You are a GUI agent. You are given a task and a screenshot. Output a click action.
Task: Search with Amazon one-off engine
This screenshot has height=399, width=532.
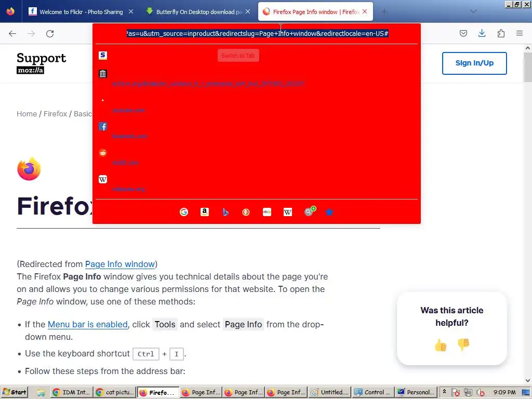[x=205, y=212]
